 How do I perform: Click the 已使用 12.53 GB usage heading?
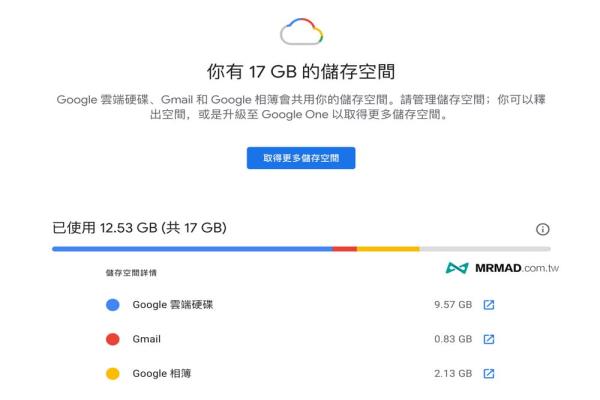pos(139,228)
